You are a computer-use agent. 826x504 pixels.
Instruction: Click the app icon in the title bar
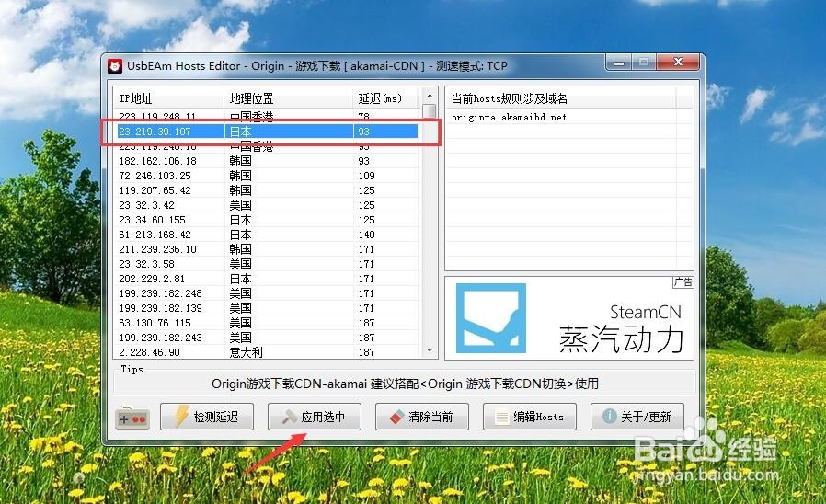coord(115,66)
